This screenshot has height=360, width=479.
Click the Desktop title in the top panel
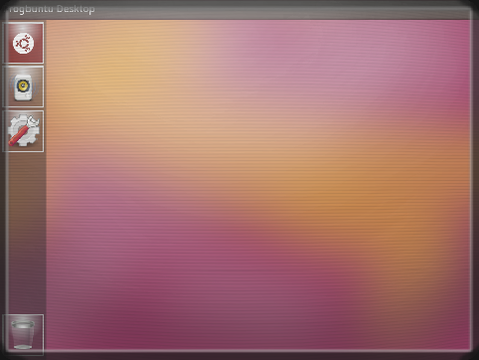click(51, 9)
